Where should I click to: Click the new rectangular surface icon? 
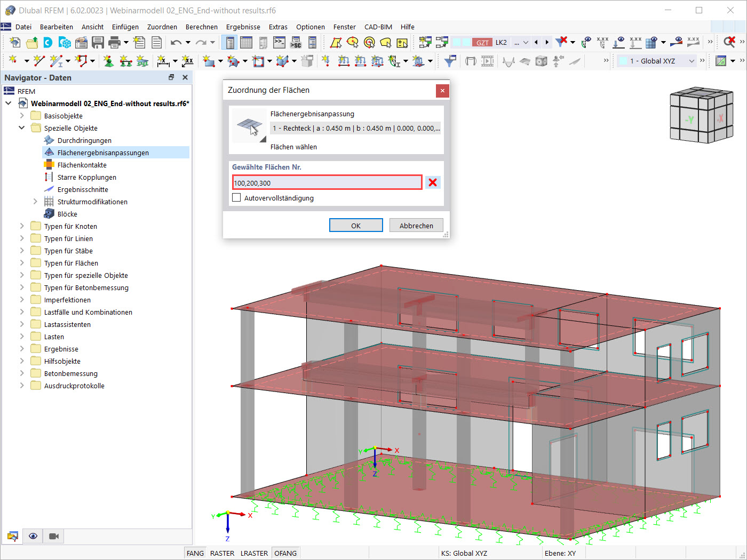(x=209, y=61)
